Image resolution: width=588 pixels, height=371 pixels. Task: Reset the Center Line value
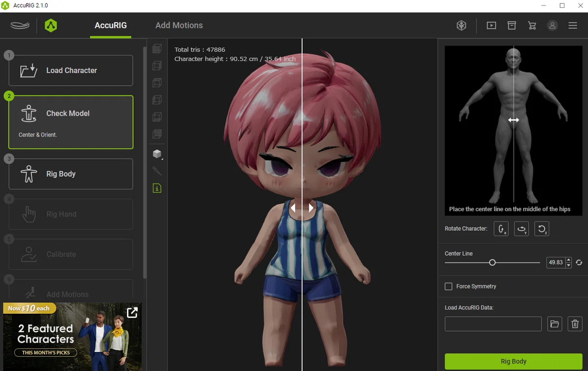pos(579,263)
